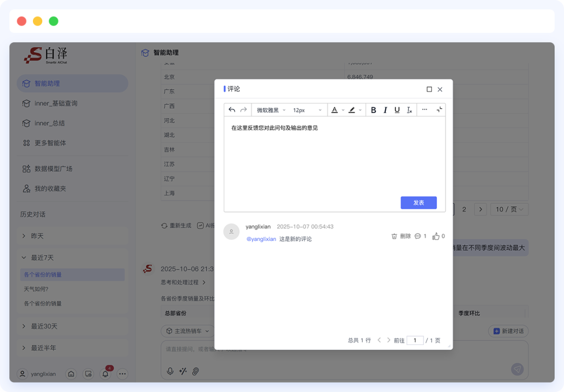Open the more options icon in the editor toolbar

[x=424, y=110]
